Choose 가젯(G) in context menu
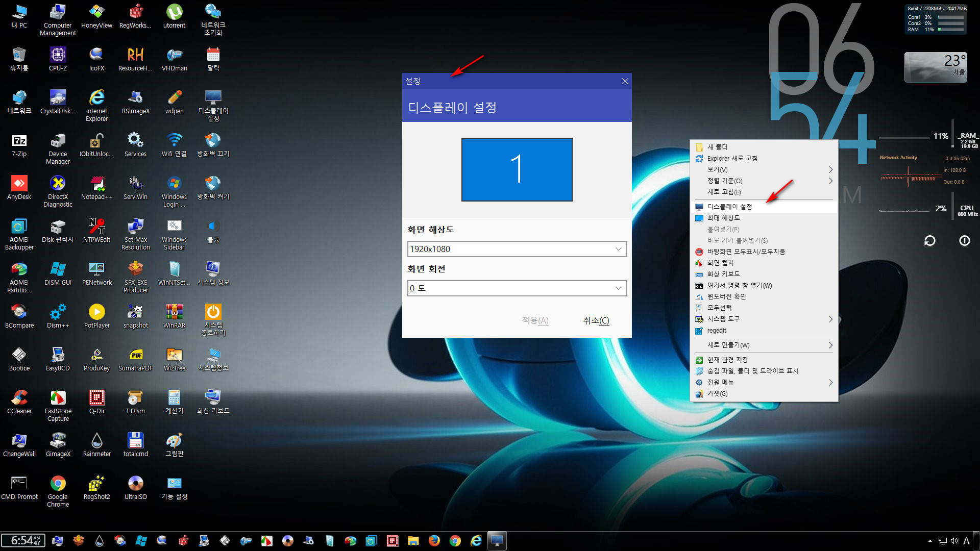Viewport: 980px width, 551px height. pyautogui.click(x=764, y=393)
